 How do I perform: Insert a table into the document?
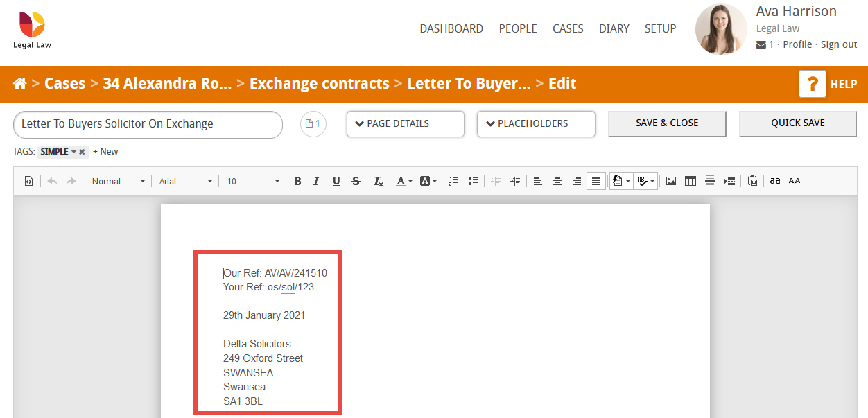tap(691, 181)
